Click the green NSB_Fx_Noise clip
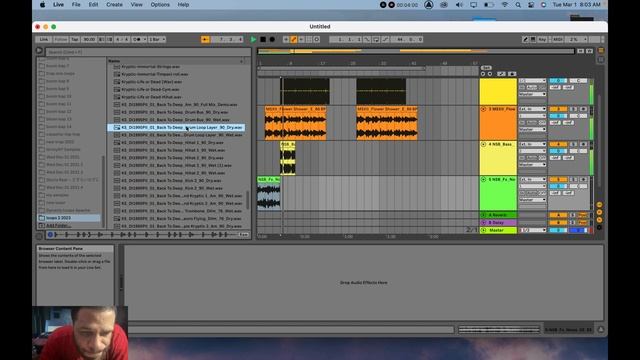 coord(269,193)
